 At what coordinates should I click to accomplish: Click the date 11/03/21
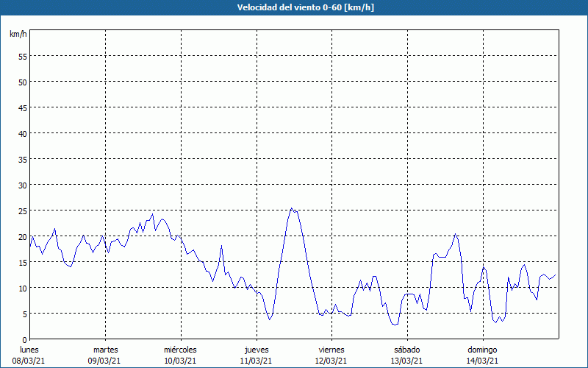point(256,361)
